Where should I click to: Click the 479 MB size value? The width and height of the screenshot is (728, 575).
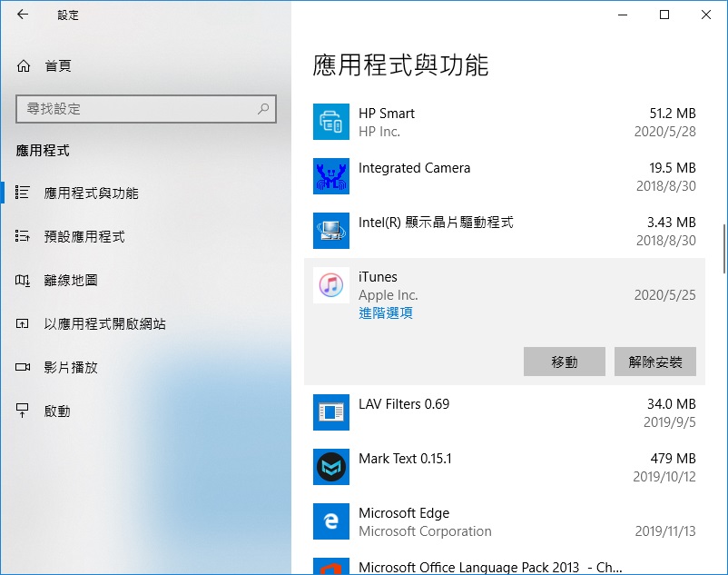[673, 459]
